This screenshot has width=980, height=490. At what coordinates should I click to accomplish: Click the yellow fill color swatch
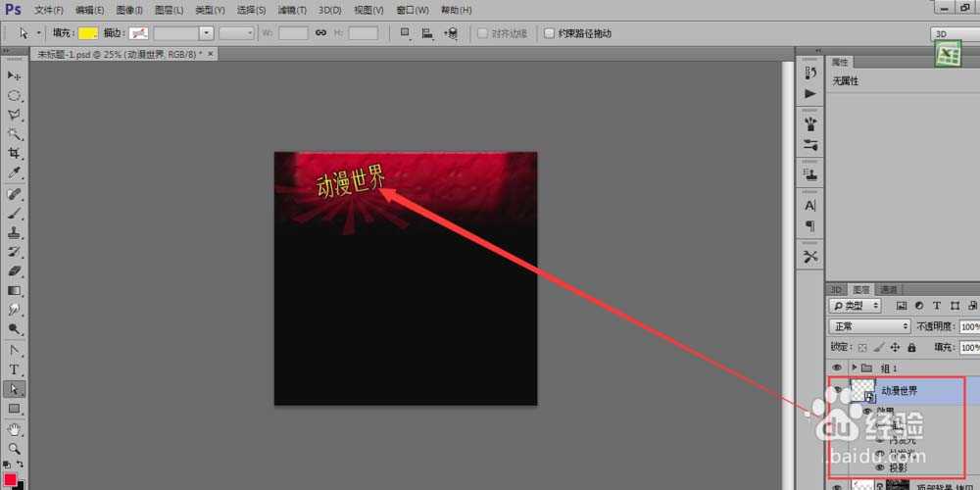coord(87,33)
